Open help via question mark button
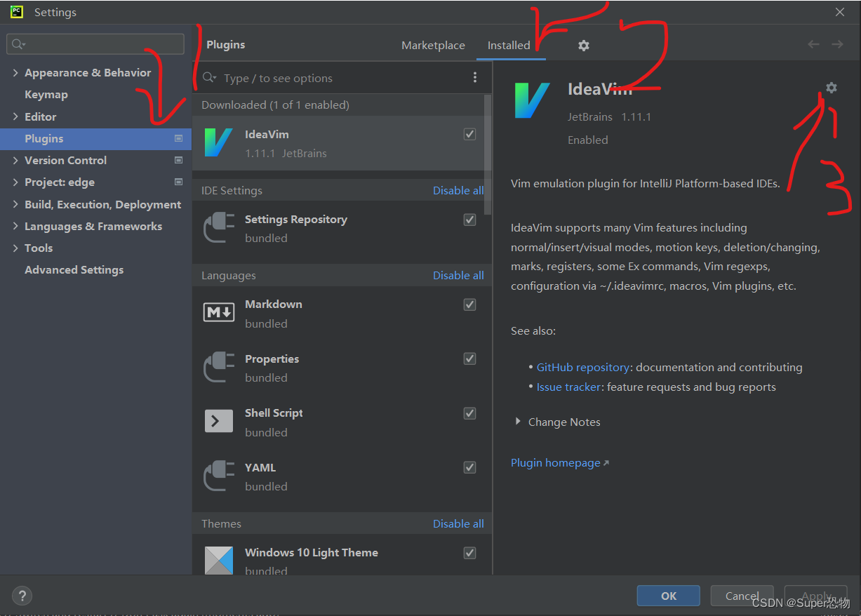 [x=22, y=596]
